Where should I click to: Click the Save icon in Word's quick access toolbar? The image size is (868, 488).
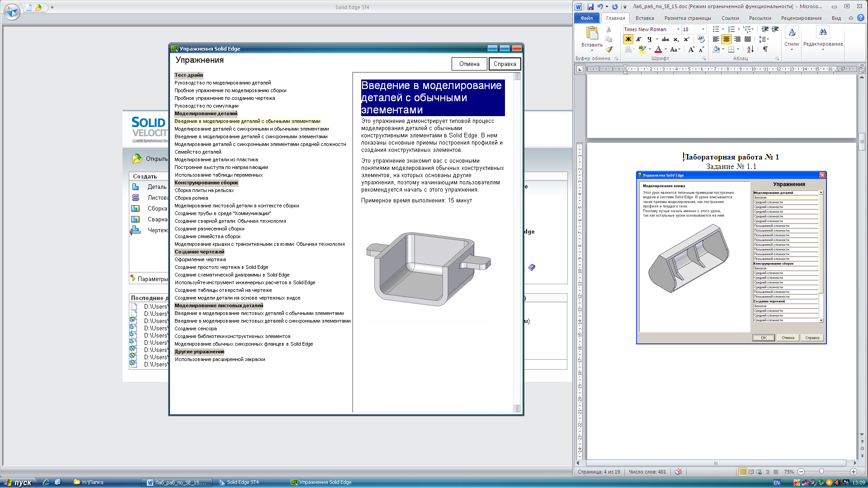point(590,7)
